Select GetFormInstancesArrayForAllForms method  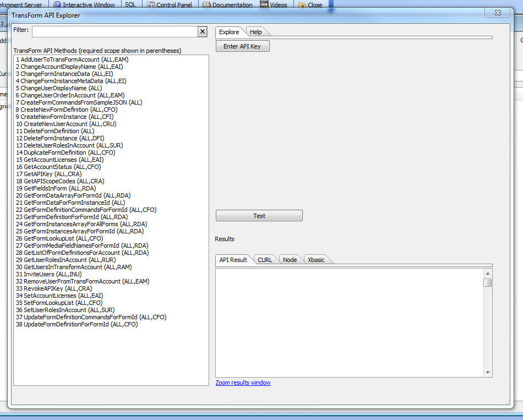point(81,224)
